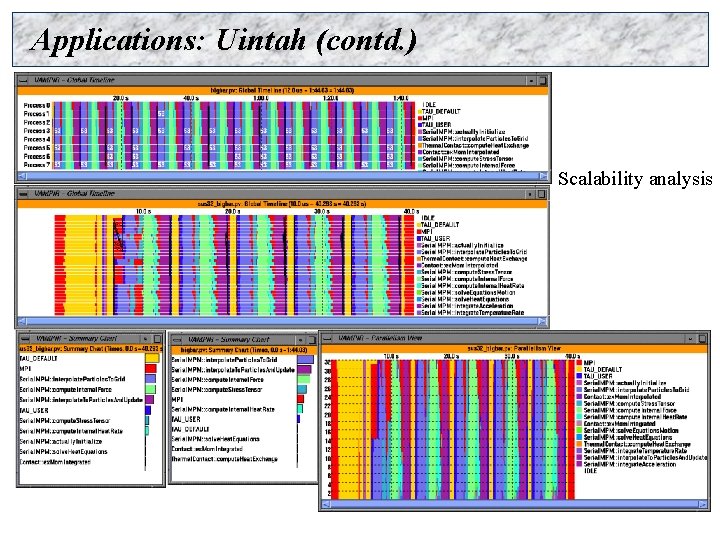Click the Applications: Uintah (contd.) slide title

point(224,40)
